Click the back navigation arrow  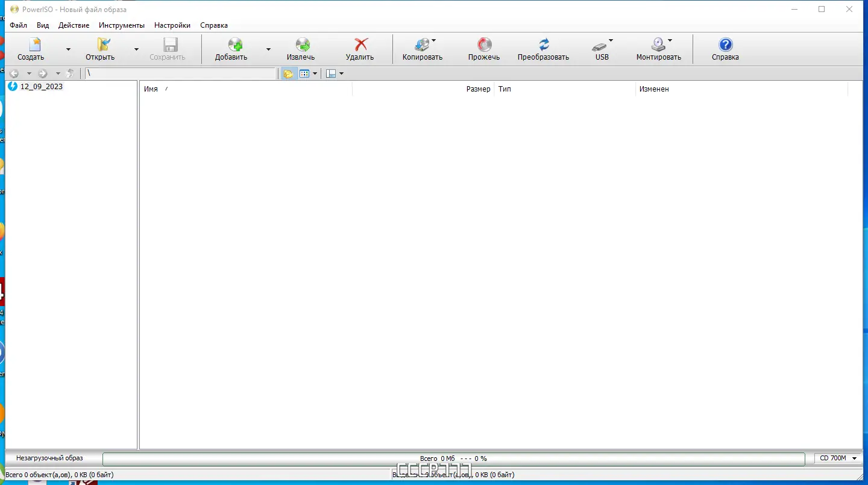pos(14,74)
